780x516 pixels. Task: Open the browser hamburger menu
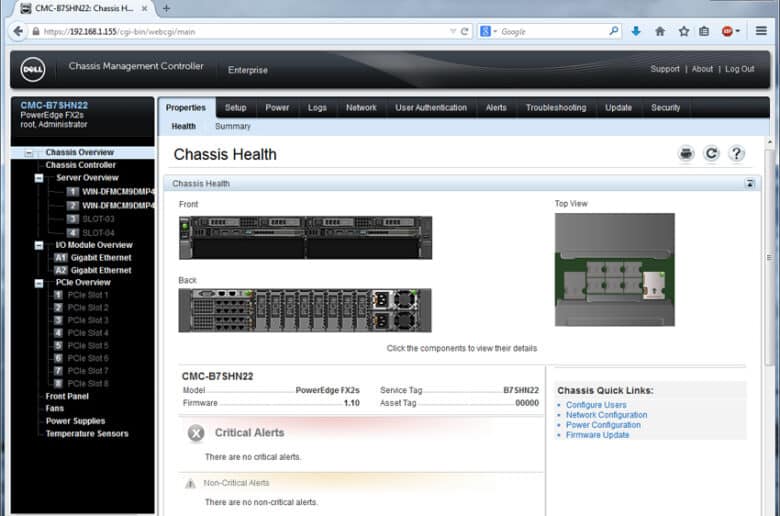click(761, 31)
